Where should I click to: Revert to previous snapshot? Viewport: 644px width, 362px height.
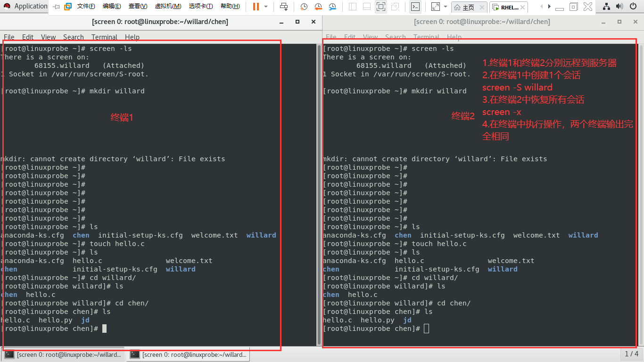pyautogui.click(x=318, y=7)
